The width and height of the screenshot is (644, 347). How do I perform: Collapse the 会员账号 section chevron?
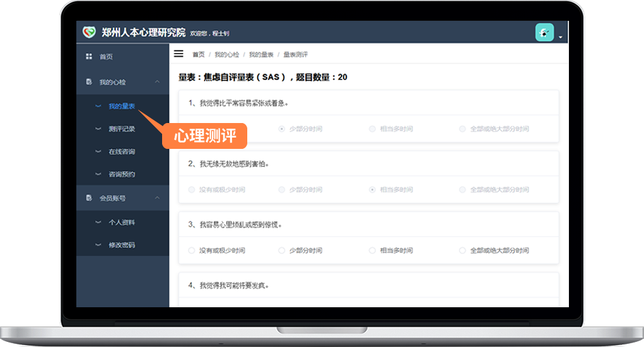click(x=157, y=198)
